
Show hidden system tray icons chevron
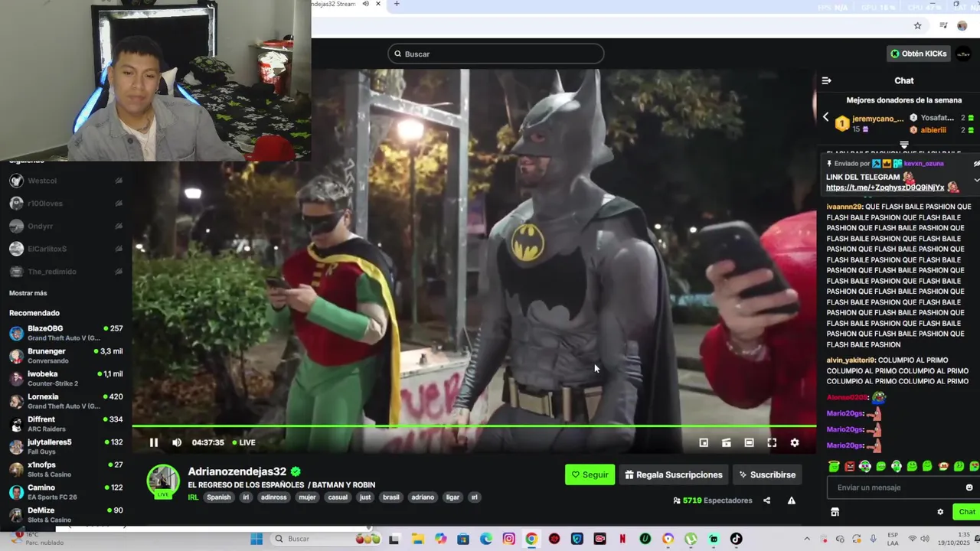[x=806, y=539]
